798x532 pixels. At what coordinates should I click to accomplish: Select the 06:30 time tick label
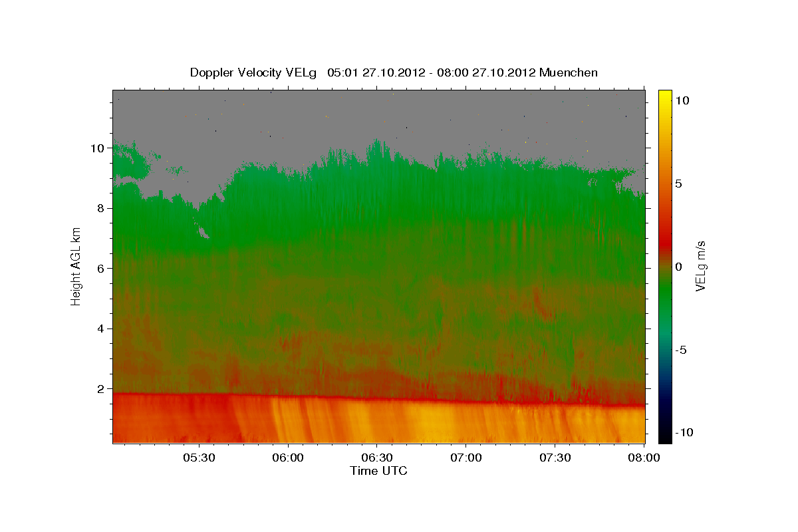coord(377,458)
